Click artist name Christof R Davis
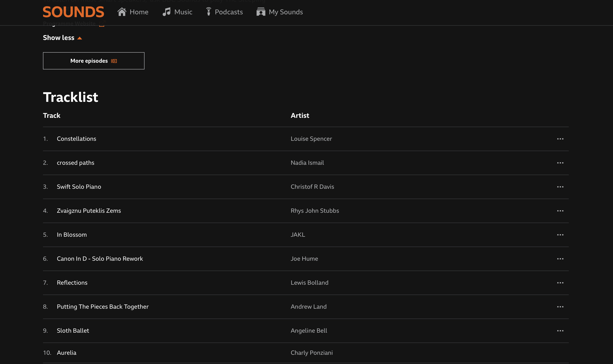This screenshot has width=613, height=364. 312,187
